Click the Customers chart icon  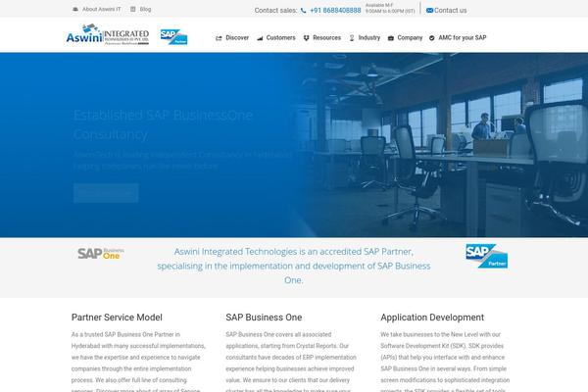point(260,38)
